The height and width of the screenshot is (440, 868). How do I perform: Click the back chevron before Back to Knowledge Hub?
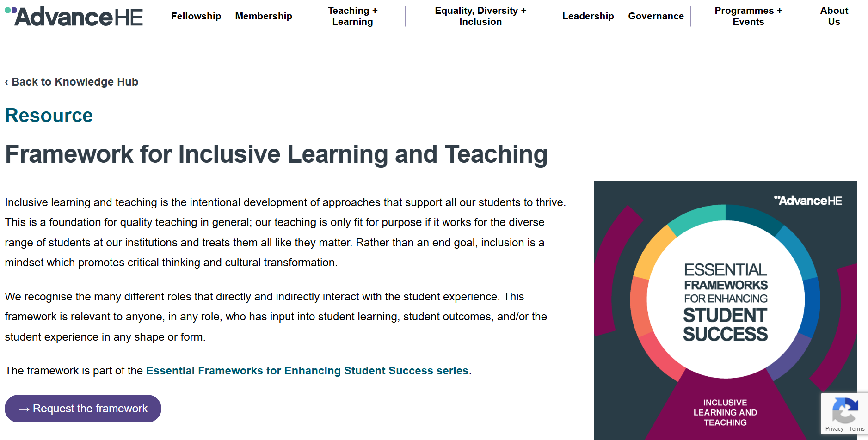6,82
